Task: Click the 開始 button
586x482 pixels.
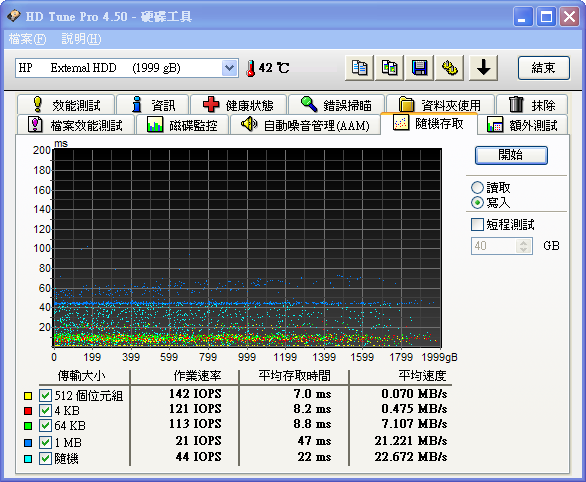Action: [x=511, y=155]
